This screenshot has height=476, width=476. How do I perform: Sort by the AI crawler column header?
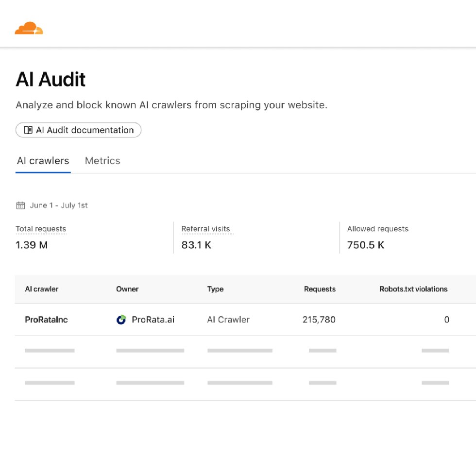coord(42,289)
